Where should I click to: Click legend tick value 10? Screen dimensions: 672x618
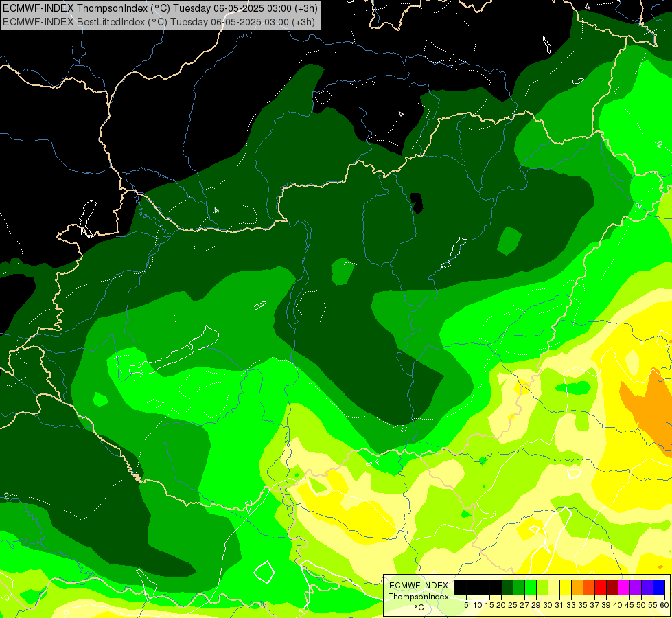tap(478, 605)
